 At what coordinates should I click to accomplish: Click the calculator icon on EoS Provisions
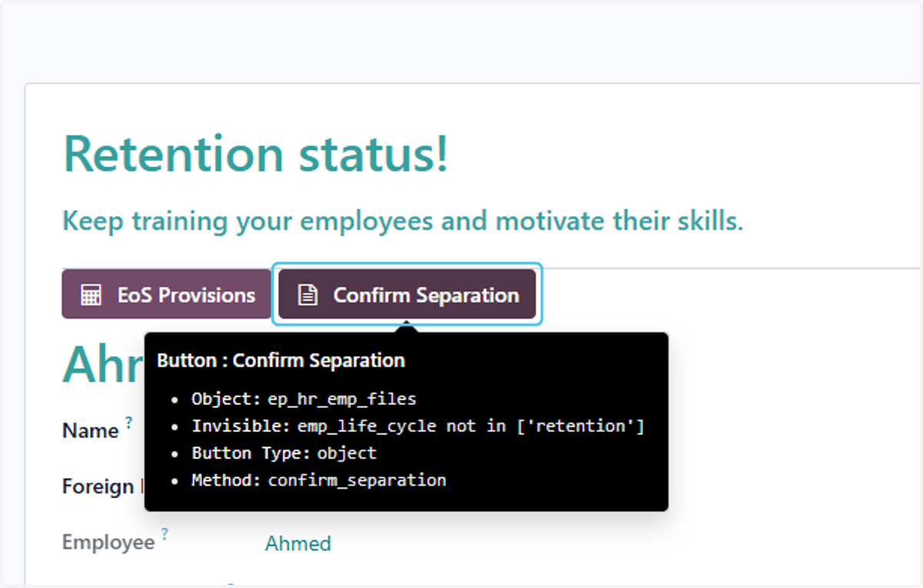coord(91,295)
